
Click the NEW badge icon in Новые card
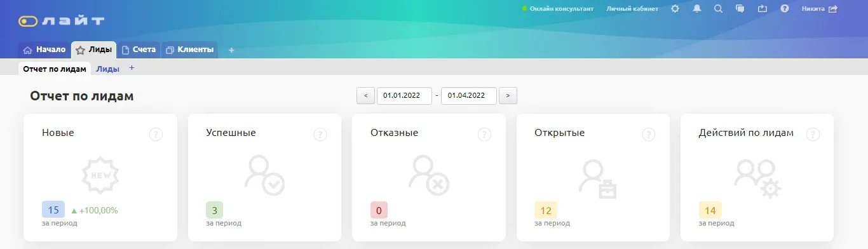point(100,175)
